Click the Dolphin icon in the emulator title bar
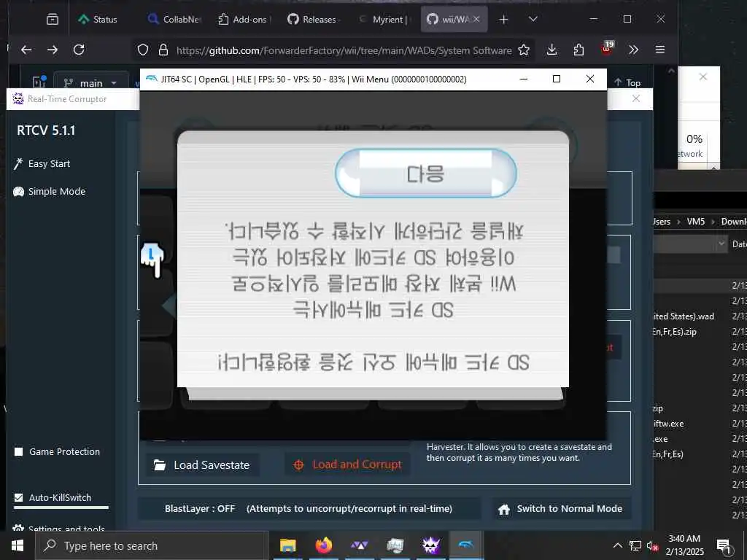This screenshot has height=560, width=747. coord(152,79)
